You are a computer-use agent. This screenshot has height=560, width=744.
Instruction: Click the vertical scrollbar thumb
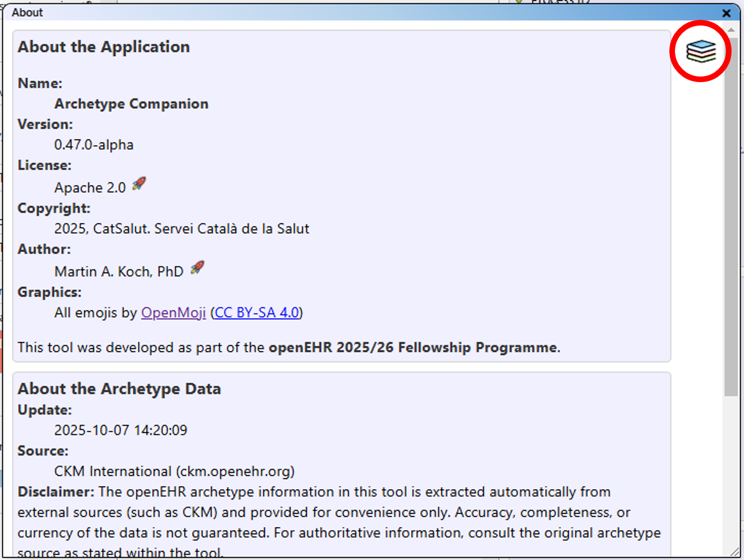click(731, 212)
